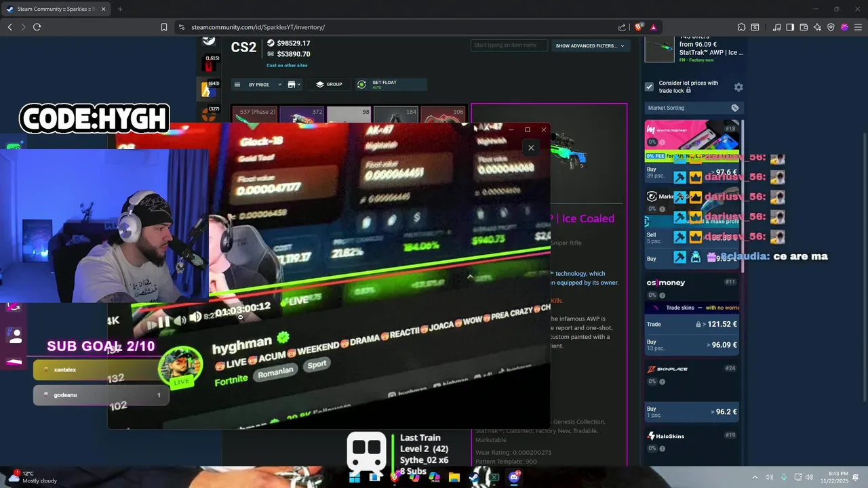This screenshot has width=868, height=488.
Task: Click the Market Sorting tag icon
Action: (x=734, y=108)
